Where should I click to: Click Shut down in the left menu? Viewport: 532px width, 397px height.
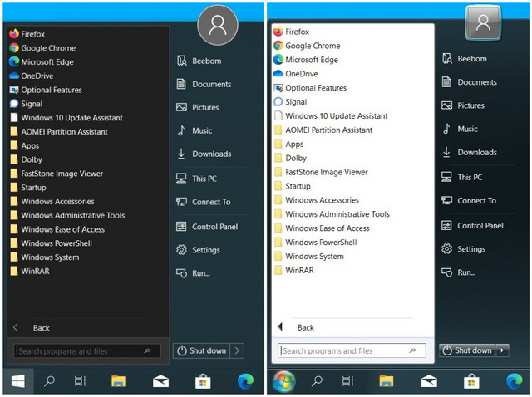[202, 350]
